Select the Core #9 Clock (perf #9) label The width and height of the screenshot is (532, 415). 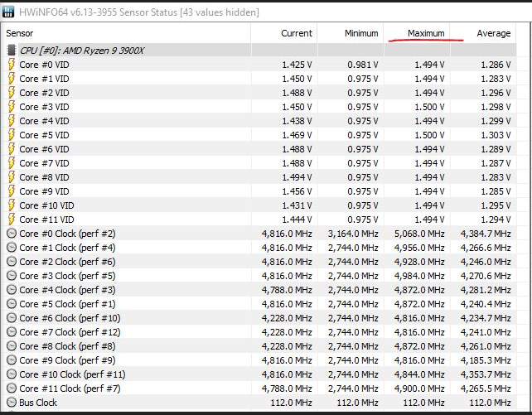67,360
